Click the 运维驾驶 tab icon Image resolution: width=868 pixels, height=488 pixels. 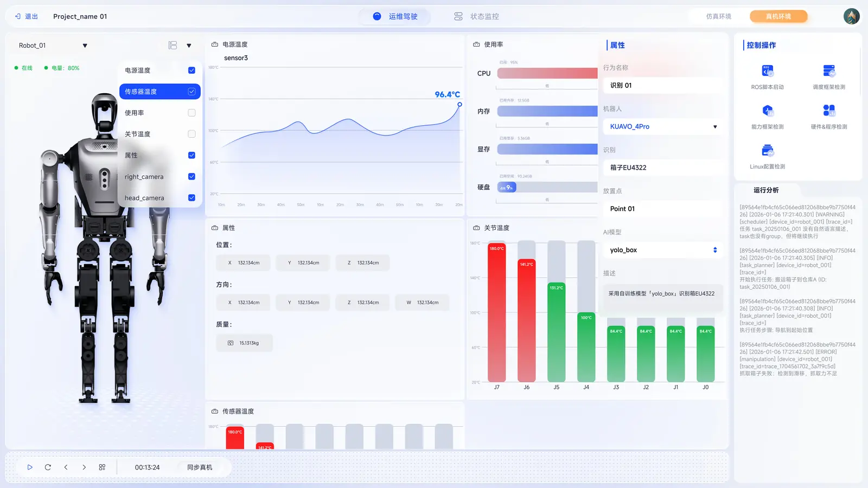[x=377, y=16]
